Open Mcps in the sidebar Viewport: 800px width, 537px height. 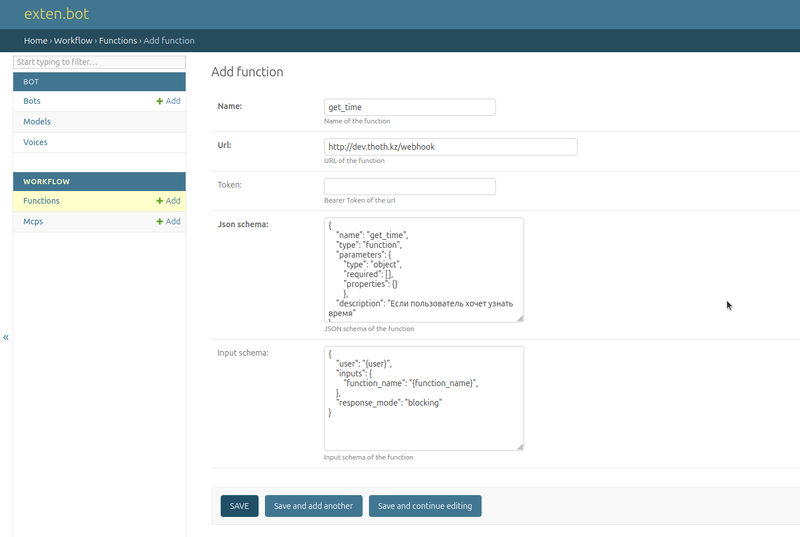click(x=33, y=221)
